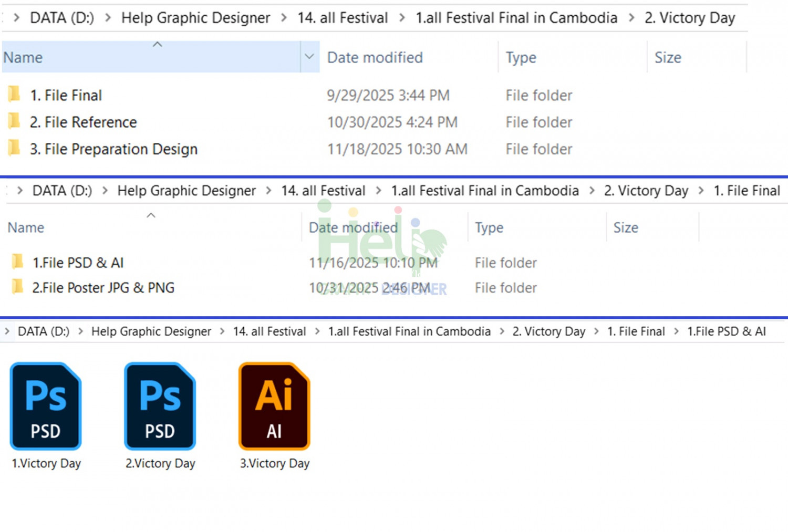Select the 3. File Preparation Design folder icon
This screenshot has width=788, height=532.
(14, 148)
